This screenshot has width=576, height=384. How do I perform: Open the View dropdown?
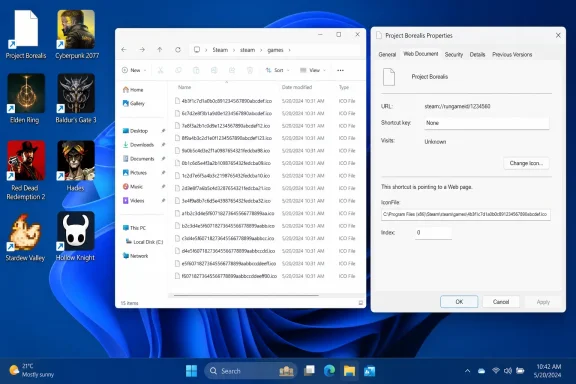[x=313, y=70]
